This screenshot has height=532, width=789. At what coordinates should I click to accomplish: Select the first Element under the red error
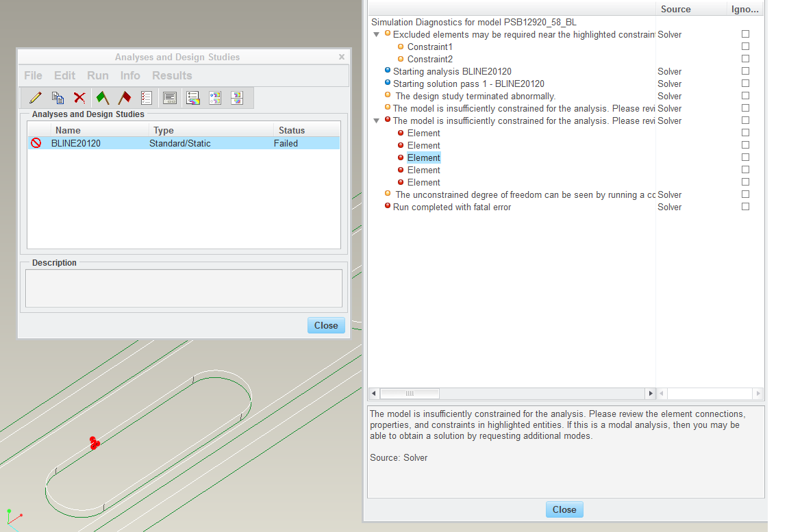point(424,133)
